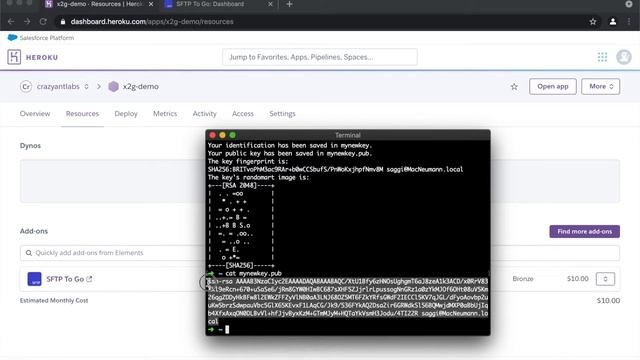Click the SFTP To Go add-on icon
640x360 pixels.
[x=34, y=279]
